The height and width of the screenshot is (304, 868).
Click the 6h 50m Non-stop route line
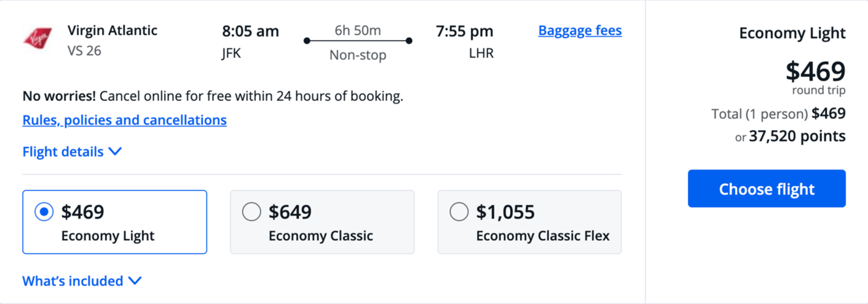(x=358, y=41)
